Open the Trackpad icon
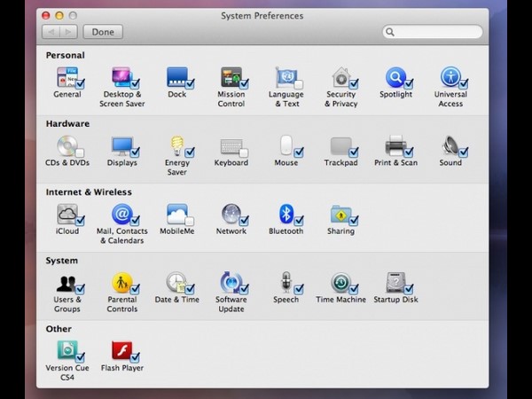The height and width of the screenshot is (399, 532). pos(341,146)
